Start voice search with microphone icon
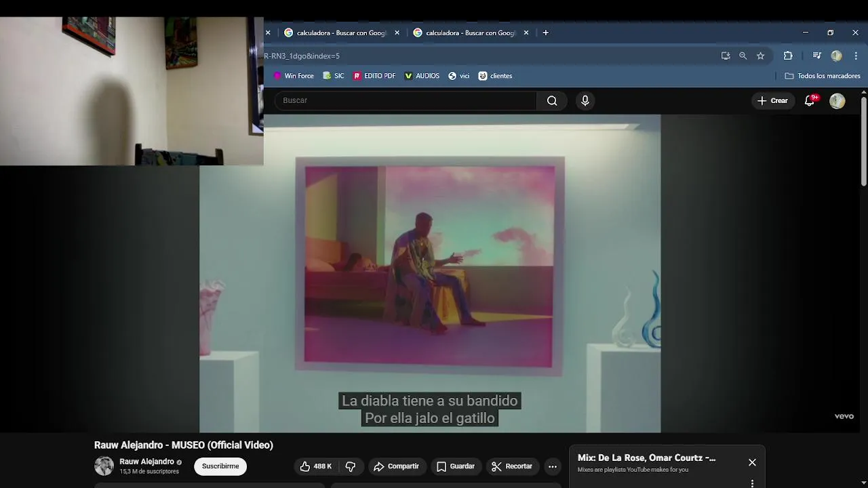Screen dimensions: 868x488 pos(585,100)
